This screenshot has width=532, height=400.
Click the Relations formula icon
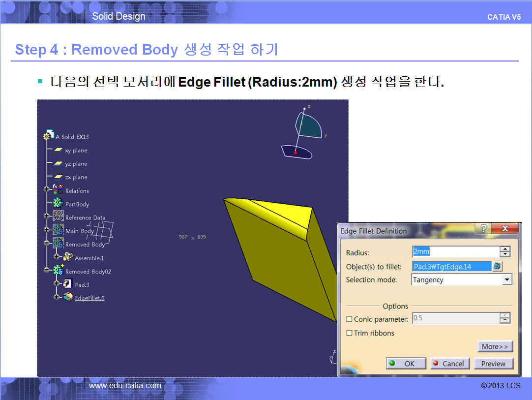(x=58, y=189)
